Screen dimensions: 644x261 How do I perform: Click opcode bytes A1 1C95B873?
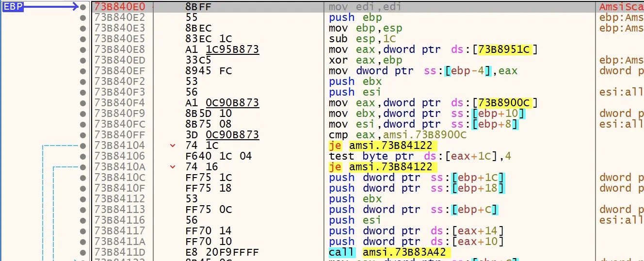click(x=222, y=49)
